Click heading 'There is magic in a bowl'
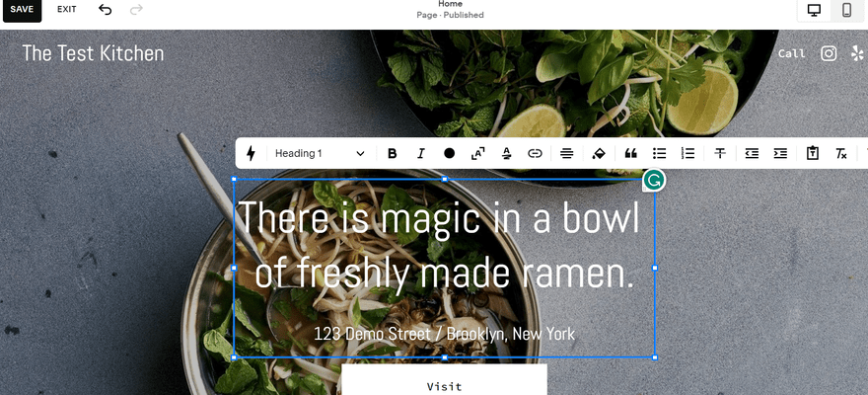Viewport: 868px width, 395px height. pyautogui.click(x=440, y=217)
